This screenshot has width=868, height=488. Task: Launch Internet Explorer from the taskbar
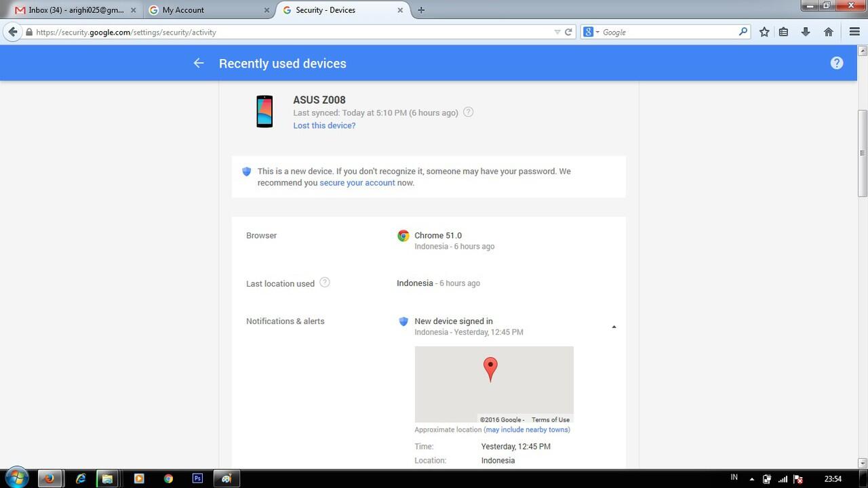click(81, 478)
